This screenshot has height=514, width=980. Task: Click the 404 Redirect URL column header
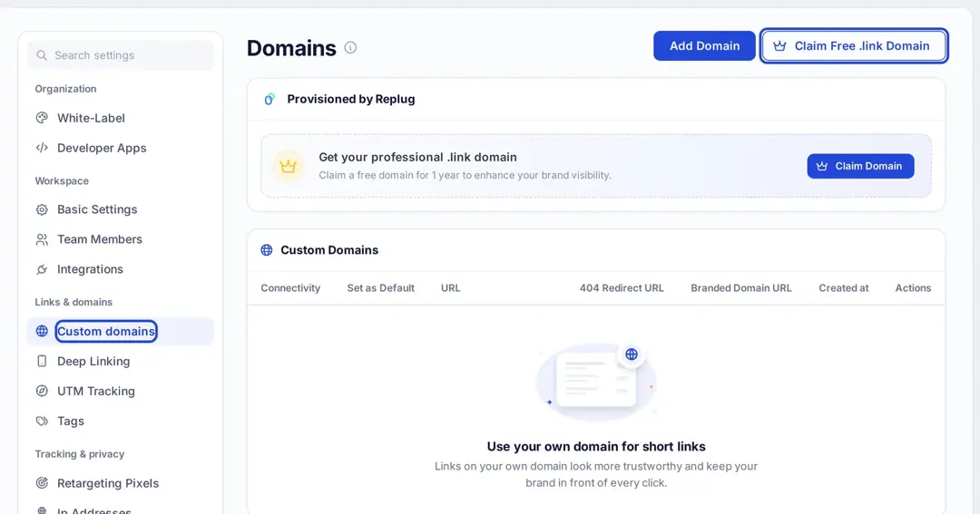tap(622, 288)
